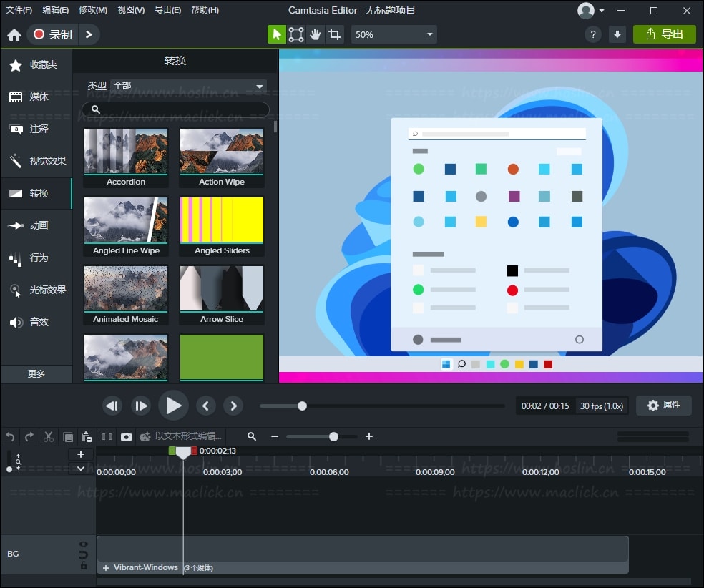The image size is (704, 588).
Task: Open the question mark help icon
Action: coord(592,34)
